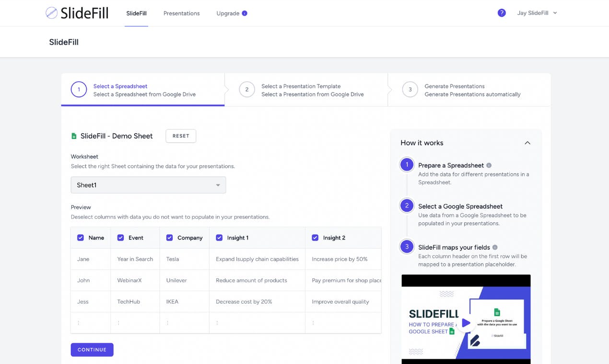Screen dimensions: 609x364
Task: Click Select a Google Spreadsheet heading
Action: point(460,206)
